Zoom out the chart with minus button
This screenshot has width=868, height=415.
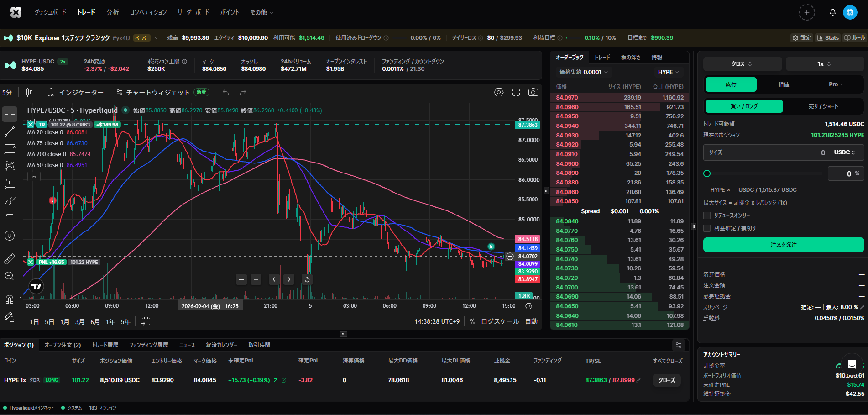pos(242,279)
